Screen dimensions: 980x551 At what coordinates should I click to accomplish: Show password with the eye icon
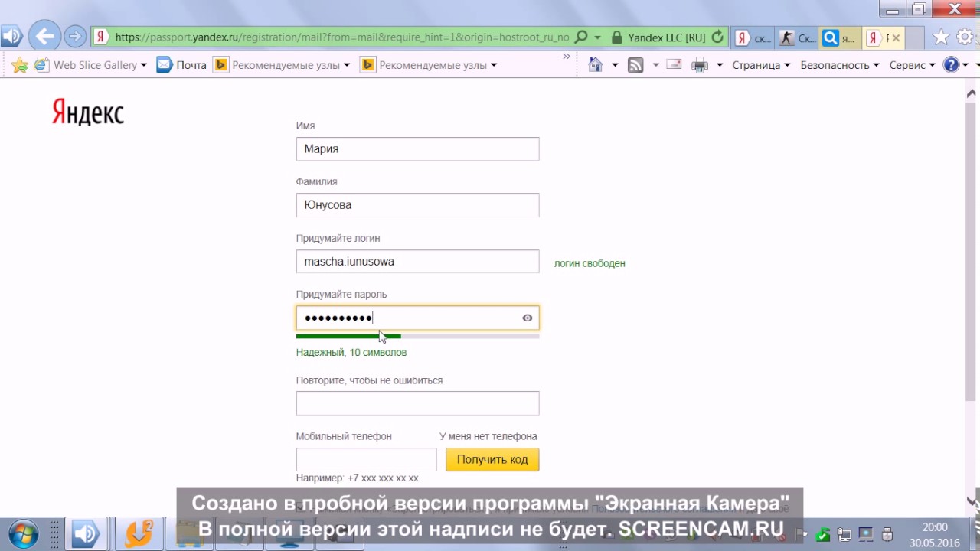528,318
